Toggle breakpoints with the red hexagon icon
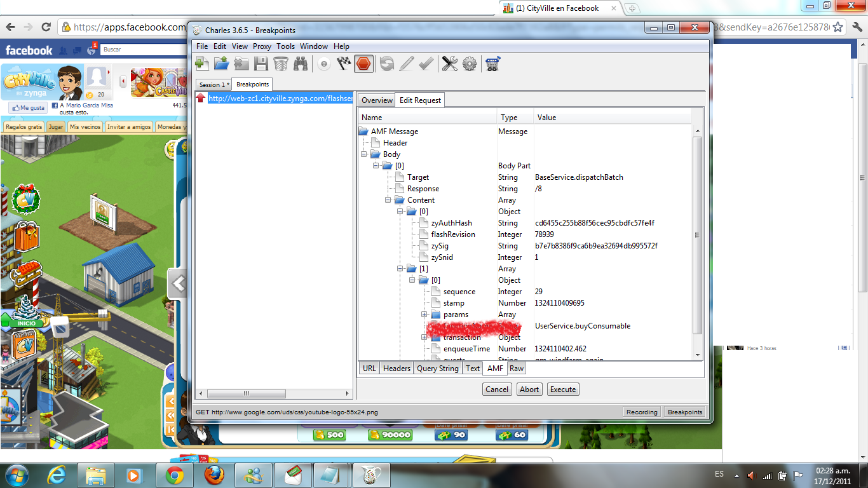 pyautogui.click(x=363, y=64)
